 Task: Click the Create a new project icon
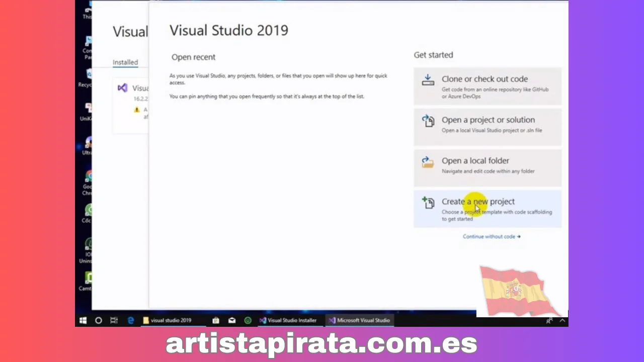click(x=428, y=203)
